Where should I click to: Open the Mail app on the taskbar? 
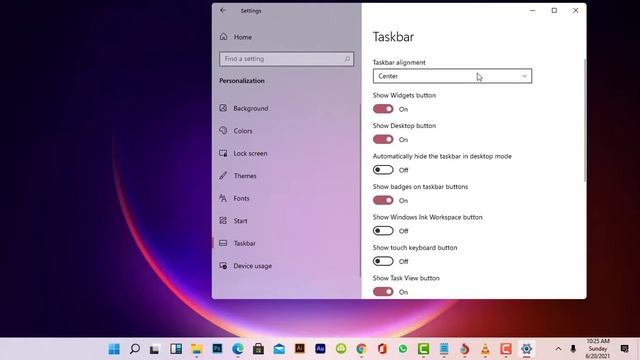[x=279, y=349]
